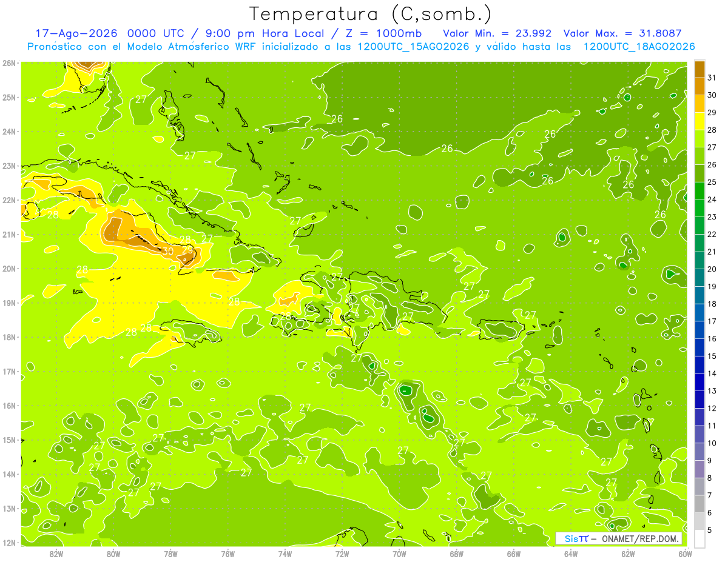Screen dimensions: 728x562
Task: Click the '9:00 pm Hora Local' text
Action: click(265, 33)
